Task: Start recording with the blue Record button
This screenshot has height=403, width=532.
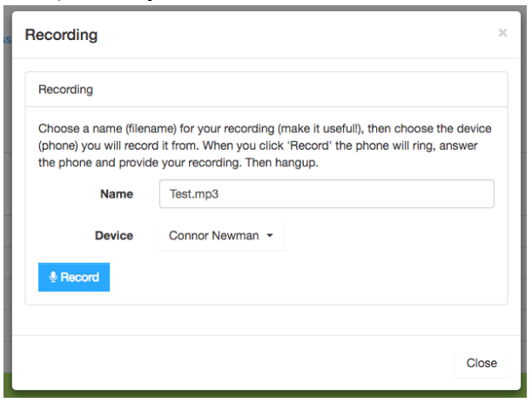Action: (74, 277)
